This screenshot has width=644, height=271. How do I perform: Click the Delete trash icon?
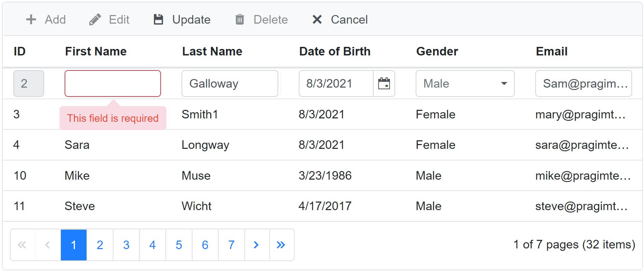(240, 20)
